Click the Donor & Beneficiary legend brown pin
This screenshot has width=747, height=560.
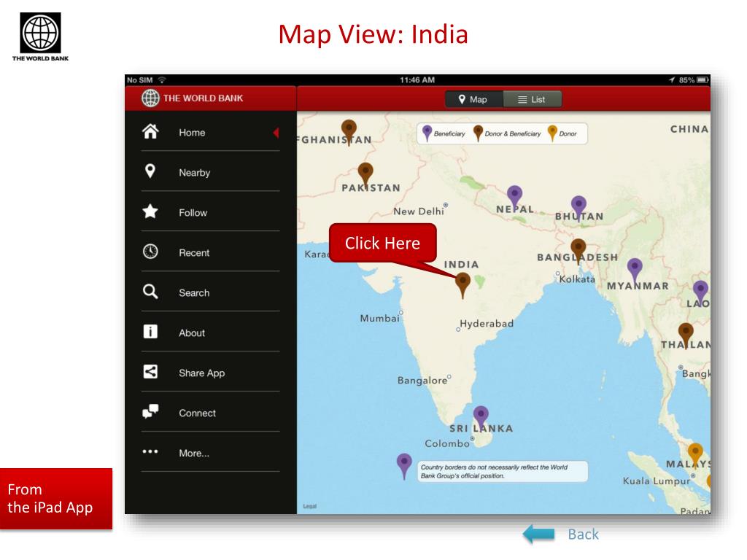(478, 133)
